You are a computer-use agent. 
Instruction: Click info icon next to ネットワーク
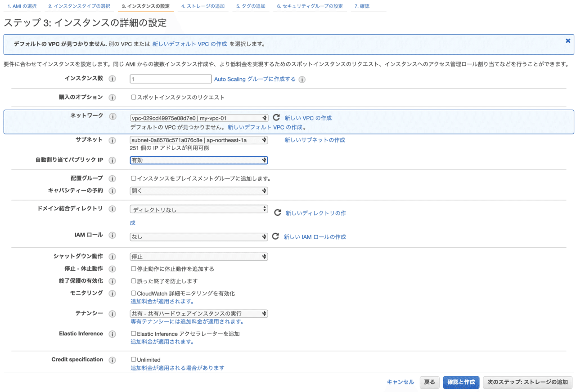click(x=112, y=116)
